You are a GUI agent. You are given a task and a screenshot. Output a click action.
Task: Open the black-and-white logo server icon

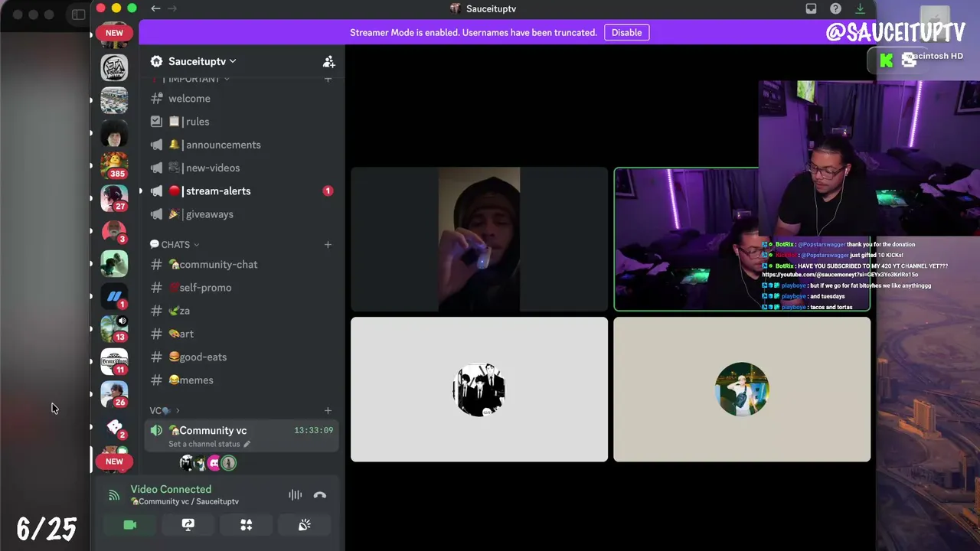coord(114,67)
